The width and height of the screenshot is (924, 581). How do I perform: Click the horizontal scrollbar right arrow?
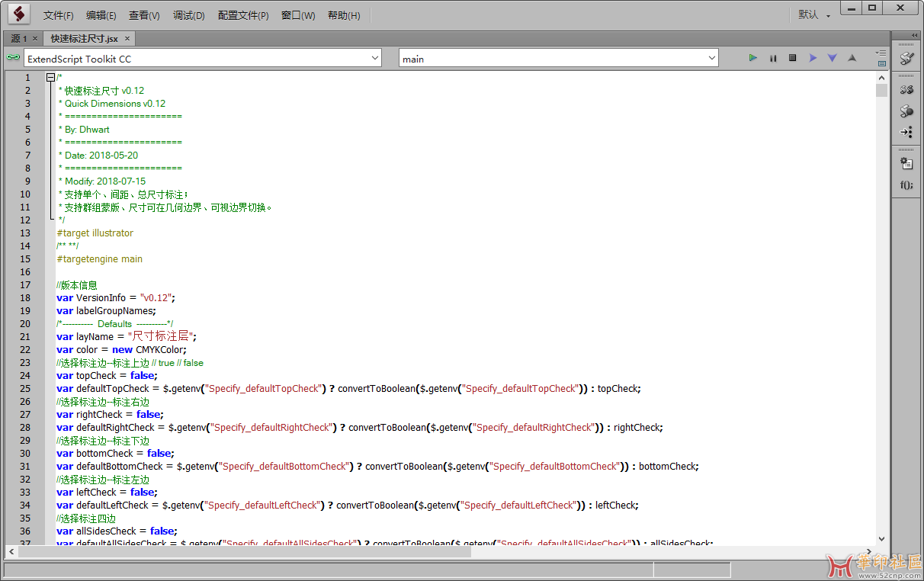coord(869,551)
